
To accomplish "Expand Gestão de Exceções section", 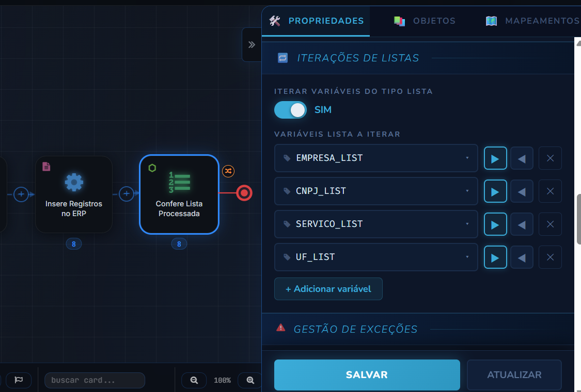I will click(x=418, y=329).
